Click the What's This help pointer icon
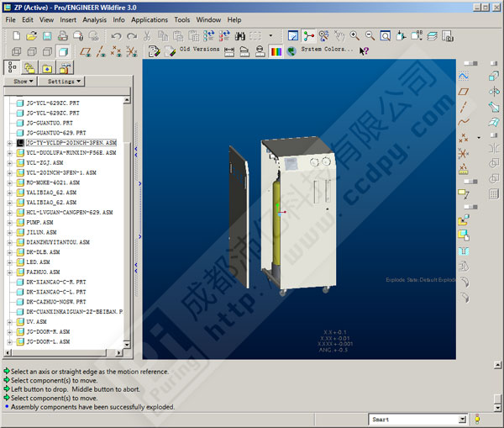This screenshot has width=504, height=428. (364, 50)
